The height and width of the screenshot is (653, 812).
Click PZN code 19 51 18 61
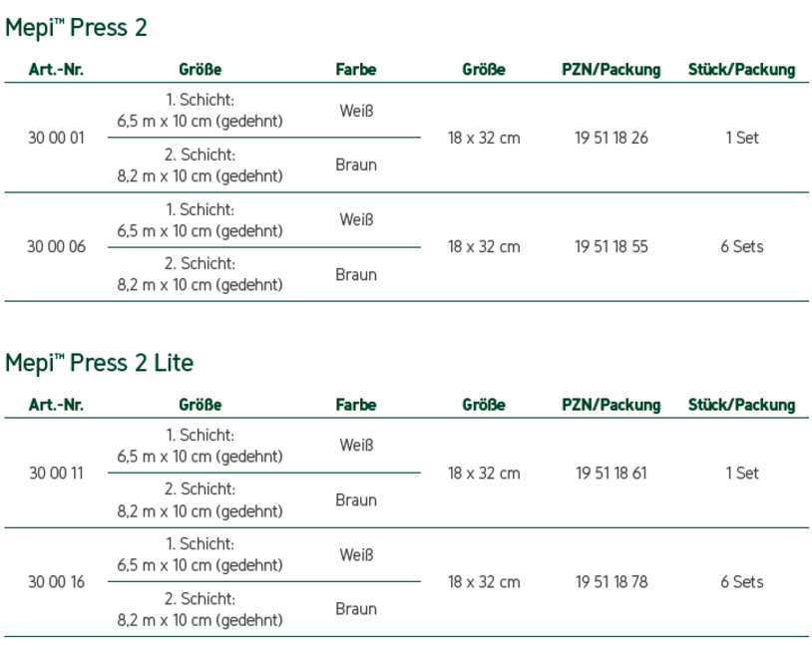(x=610, y=474)
